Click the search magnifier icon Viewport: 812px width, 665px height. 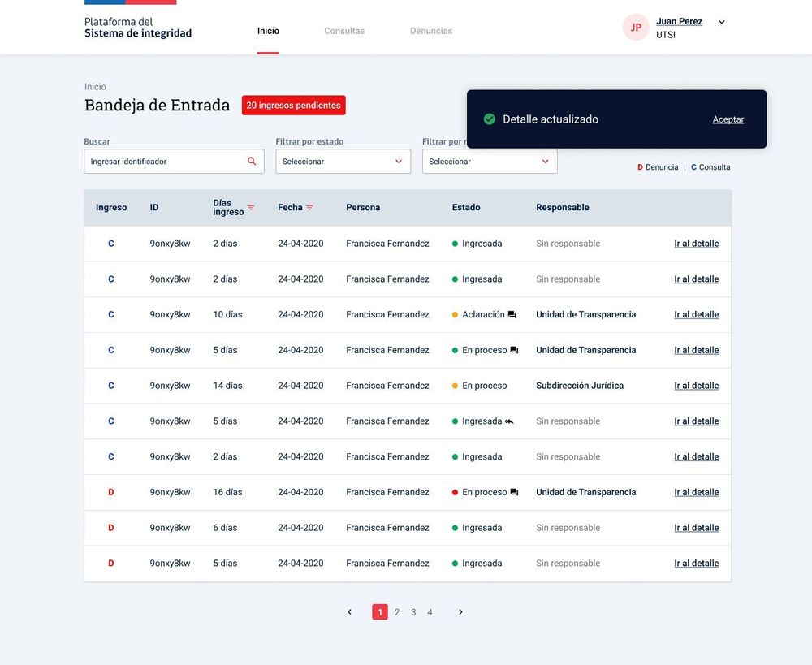pyautogui.click(x=252, y=161)
